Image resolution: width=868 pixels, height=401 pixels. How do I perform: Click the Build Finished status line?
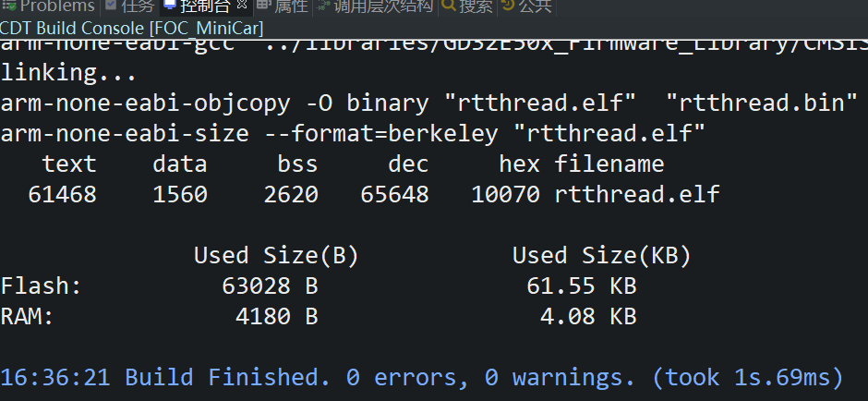click(422, 377)
